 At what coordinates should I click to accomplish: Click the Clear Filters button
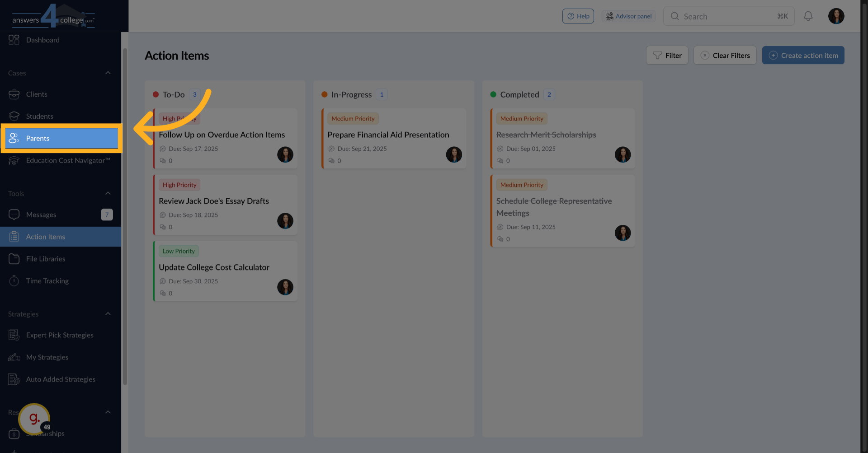(x=725, y=56)
